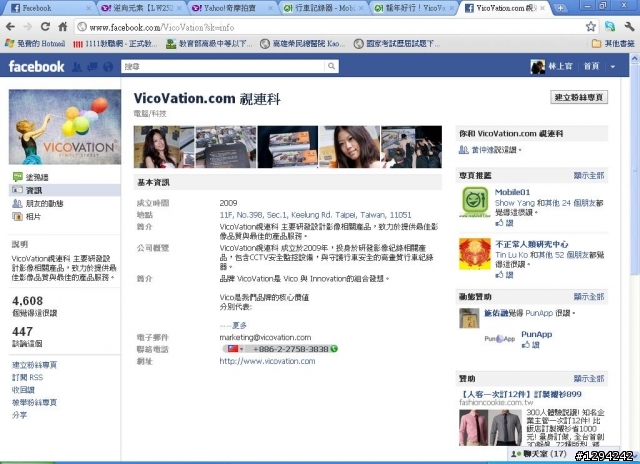
Task: Open the address link 11F, No.398 Keelung Rd
Action: point(315,215)
